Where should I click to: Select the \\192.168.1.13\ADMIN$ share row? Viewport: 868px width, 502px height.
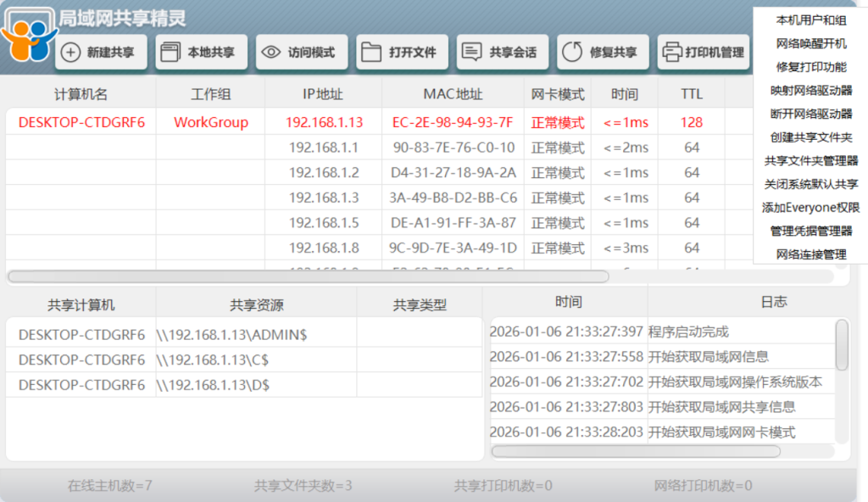[x=231, y=335]
